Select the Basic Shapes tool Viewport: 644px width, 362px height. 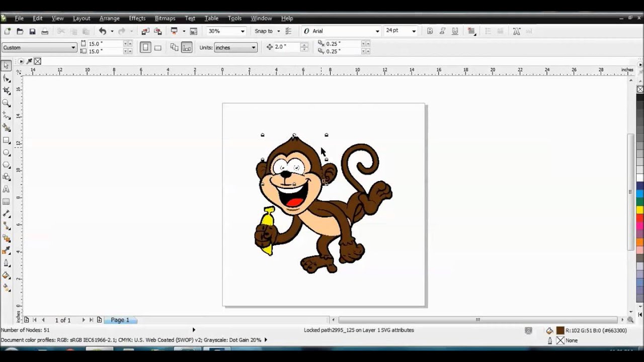(x=6, y=177)
